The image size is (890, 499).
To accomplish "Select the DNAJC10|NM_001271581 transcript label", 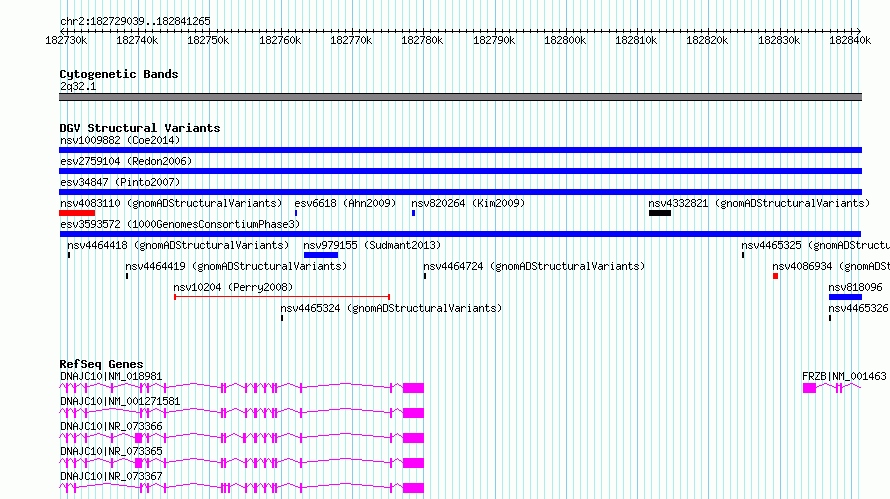I will 120,401.
